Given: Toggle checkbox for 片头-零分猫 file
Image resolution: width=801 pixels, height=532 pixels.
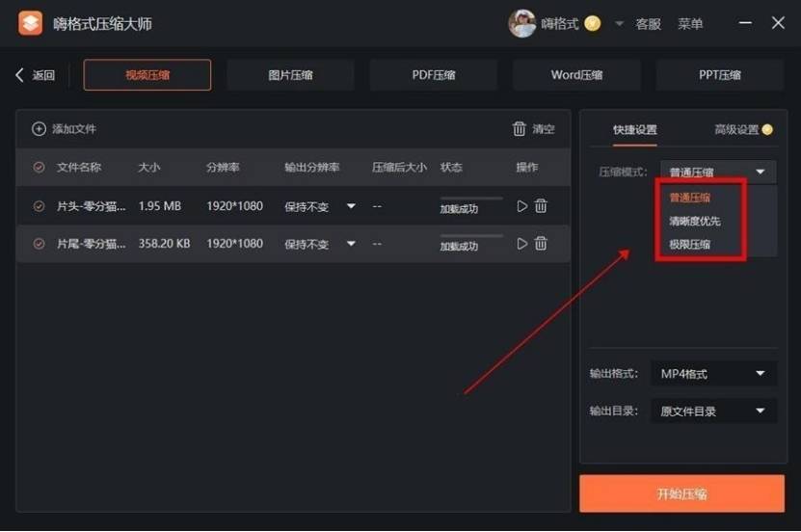Looking at the screenshot, I should [x=39, y=206].
